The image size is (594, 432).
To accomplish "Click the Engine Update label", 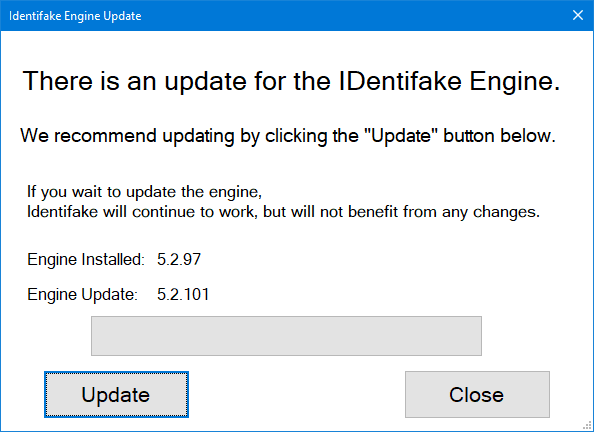I will [x=82, y=294].
